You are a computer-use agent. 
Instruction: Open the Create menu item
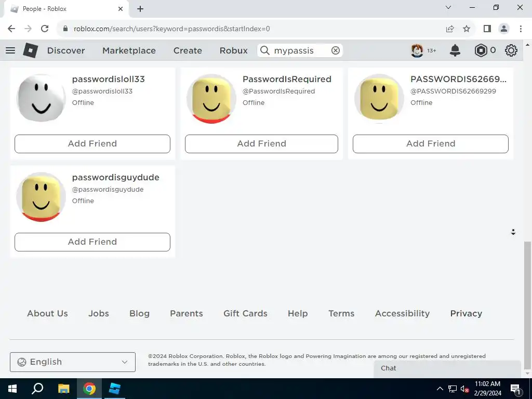[x=188, y=50]
